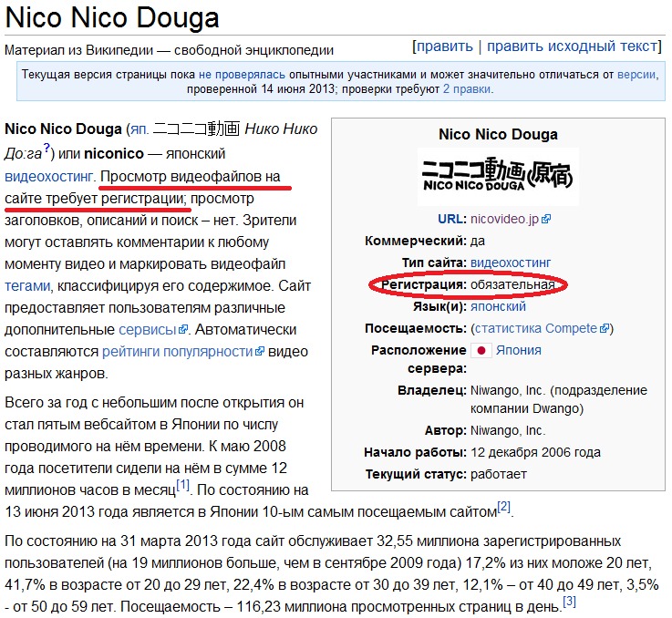Click the 'обязательная' registration value
Screen dimensions: 672x618
coord(512,284)
